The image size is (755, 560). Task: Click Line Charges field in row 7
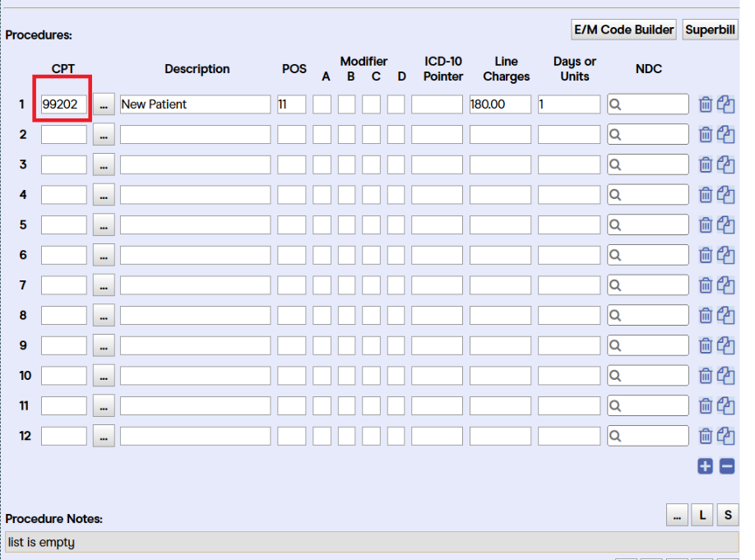pos(500,285)
